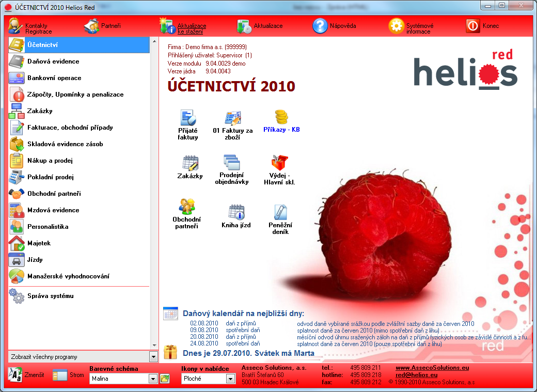
Task: Open Pokladní prodej module
Action: pos(79,177)
